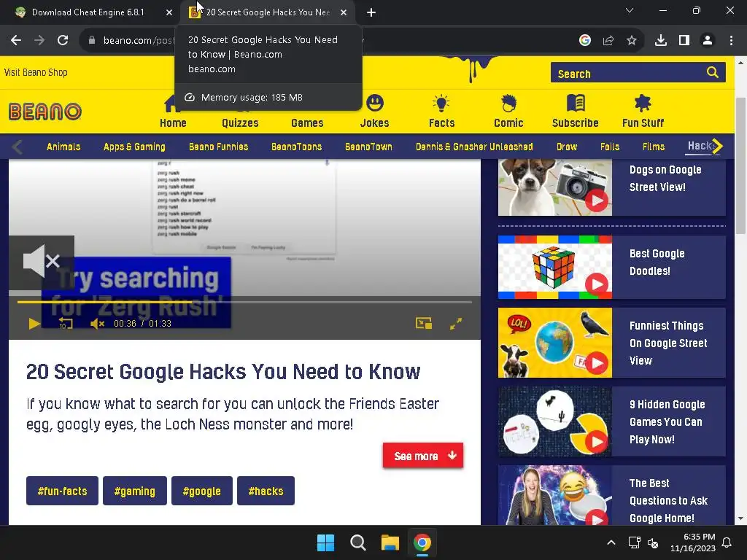Open Fun Stuff splat icon
747x560 pixels.
pyautogui.click(x=643, y=103)
